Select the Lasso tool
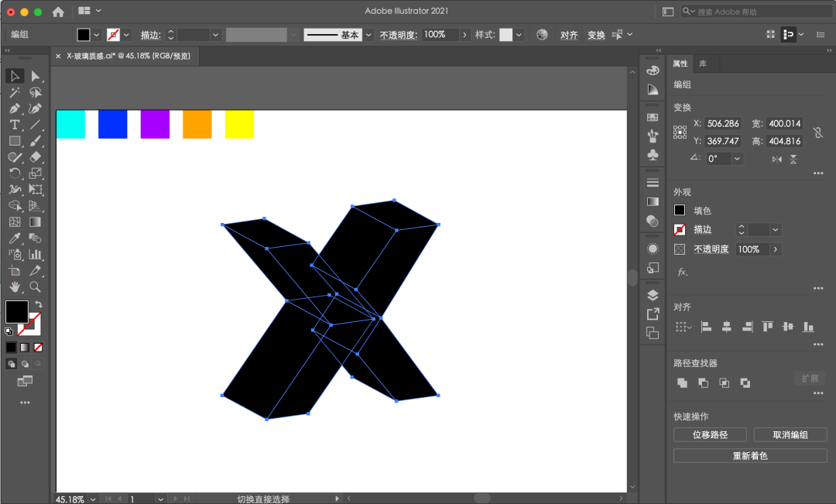This screenshot has height=504, width=836. click(35, 93)
